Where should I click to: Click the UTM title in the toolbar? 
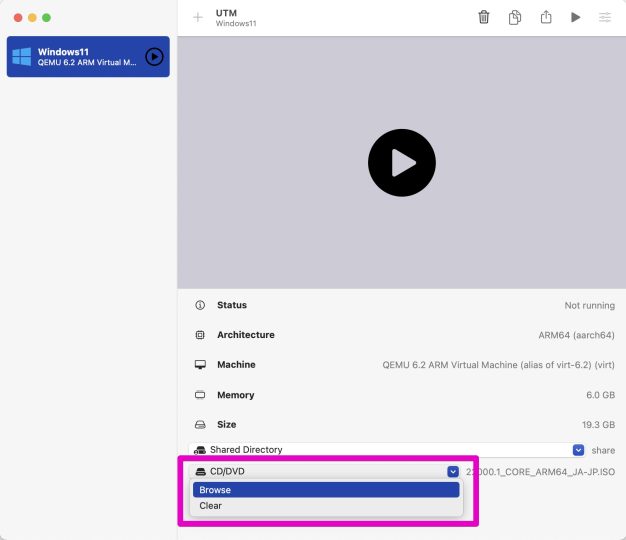(226, 13)
